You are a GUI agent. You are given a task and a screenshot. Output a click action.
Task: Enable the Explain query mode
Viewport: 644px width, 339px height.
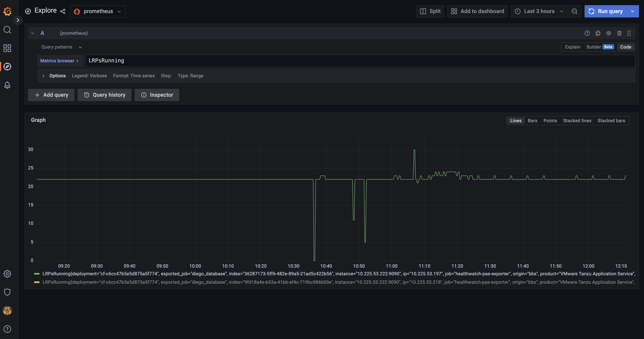572,47
